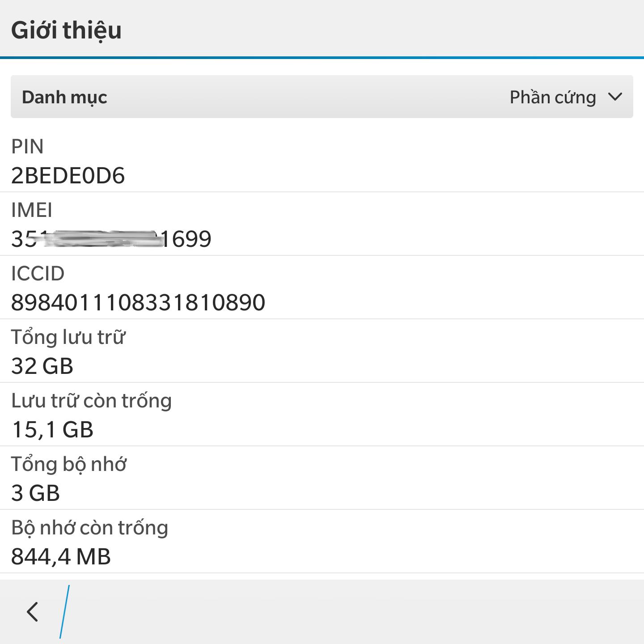Select the 15,1 GB free storage value
This screenshot has height=644, width=644.
52,429
